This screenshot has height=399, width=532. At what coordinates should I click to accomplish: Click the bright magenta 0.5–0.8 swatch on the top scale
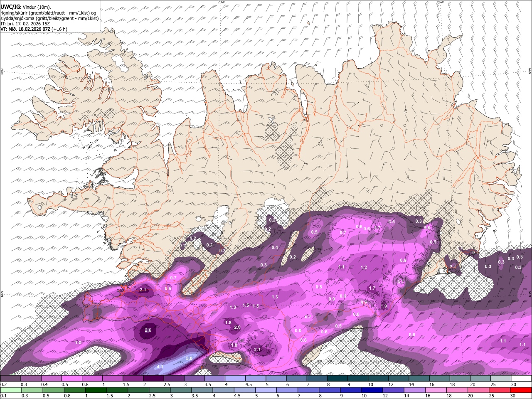pos(72,379)
